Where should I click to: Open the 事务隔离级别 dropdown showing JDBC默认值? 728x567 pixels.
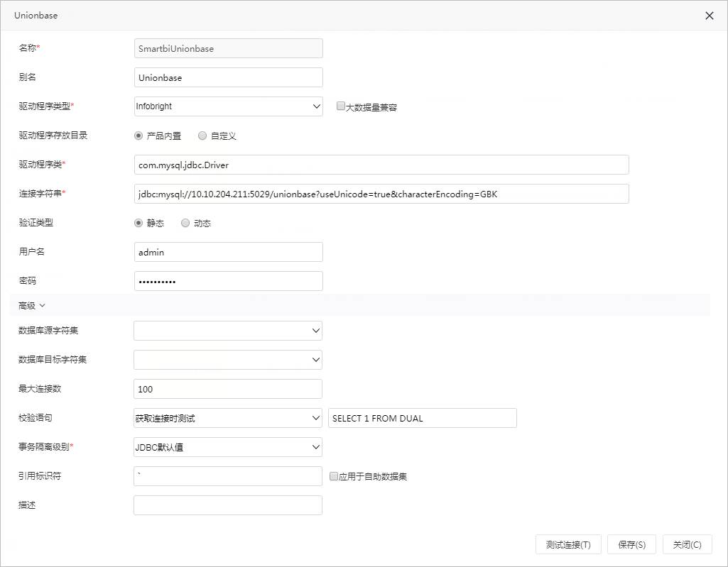[x=228, y=447]
